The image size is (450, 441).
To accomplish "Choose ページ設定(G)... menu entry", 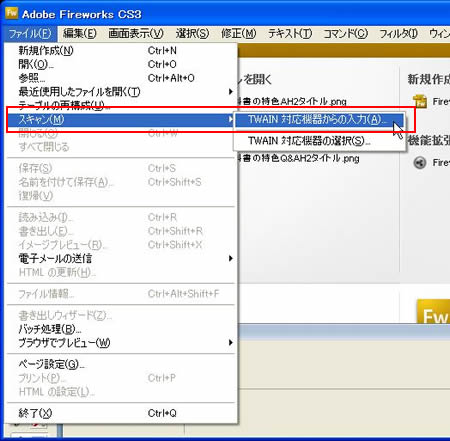I will pyautogui.click(x=121, y=364).
